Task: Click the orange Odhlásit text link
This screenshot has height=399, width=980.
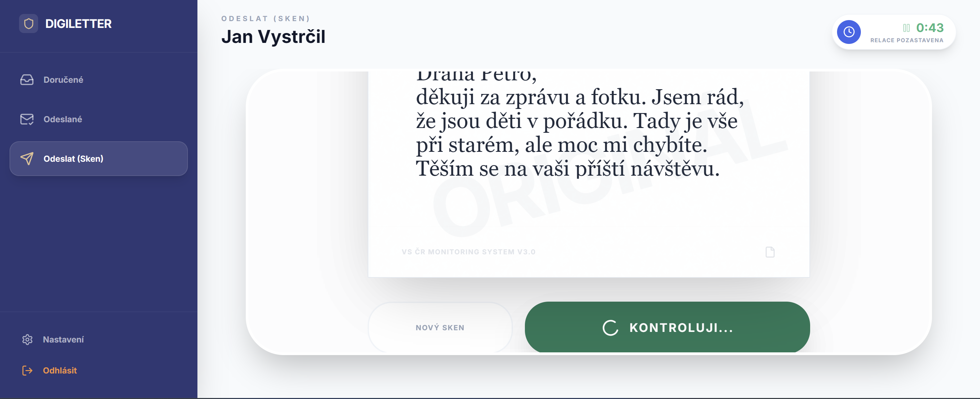Action: coord(60,370)
